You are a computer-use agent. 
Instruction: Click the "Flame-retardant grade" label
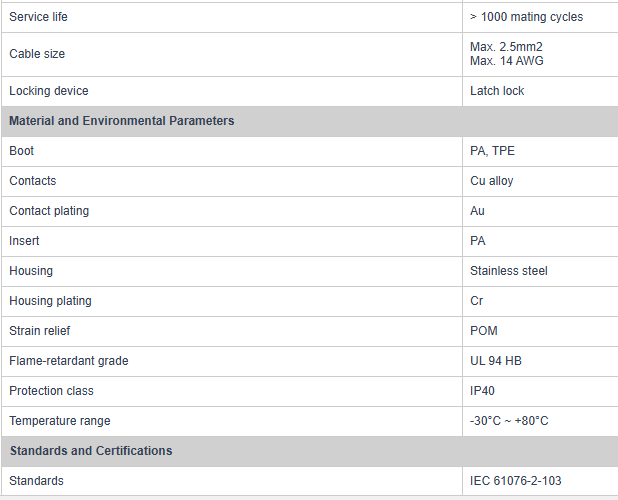(69, 361)
